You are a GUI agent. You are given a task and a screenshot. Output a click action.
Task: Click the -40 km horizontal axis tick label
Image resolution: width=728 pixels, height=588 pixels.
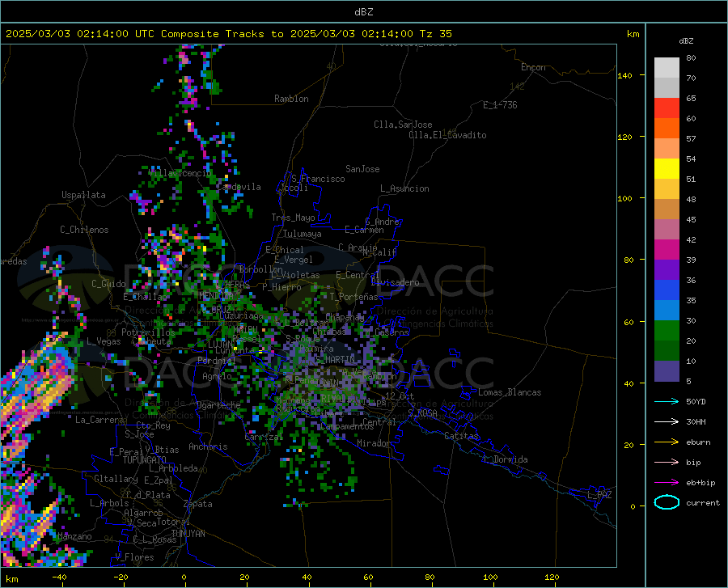click(59, 577)
